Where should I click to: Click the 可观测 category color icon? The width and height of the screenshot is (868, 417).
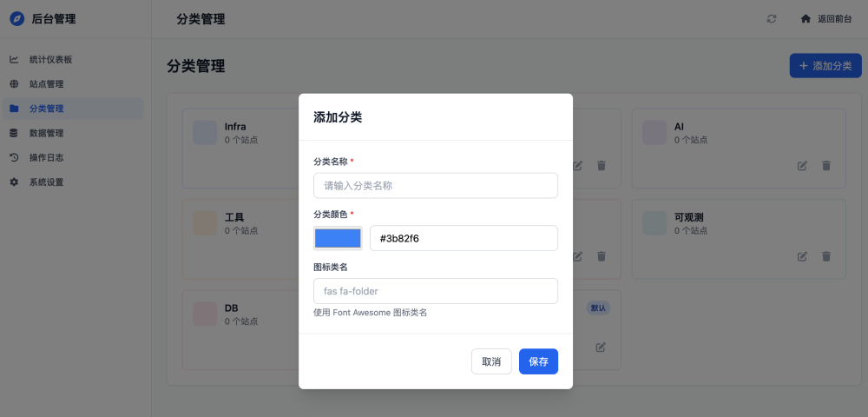pyautogui.click(x=654, y=223)
